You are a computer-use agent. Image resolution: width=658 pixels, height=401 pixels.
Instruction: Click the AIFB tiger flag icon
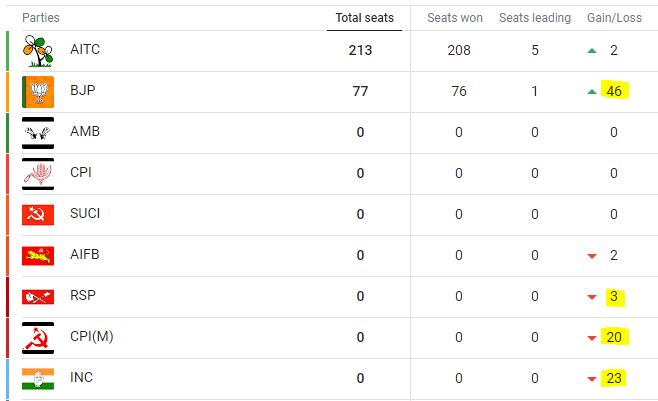click(38, 255)
